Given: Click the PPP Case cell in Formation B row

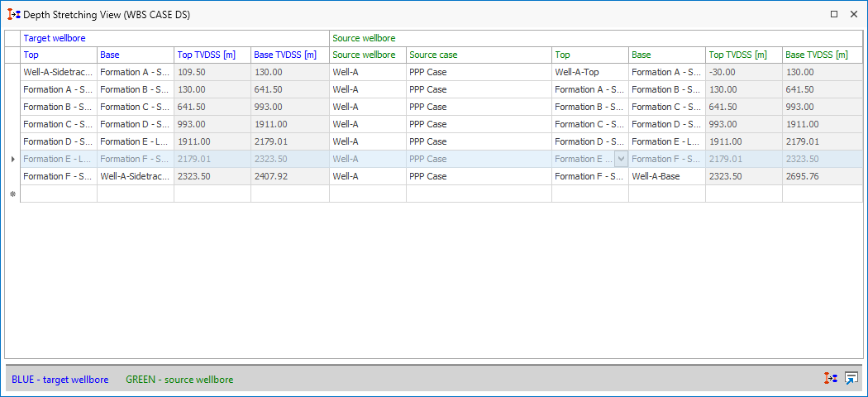Looking at the screenshot, I should pyautogui.click(x=479, y=107).
